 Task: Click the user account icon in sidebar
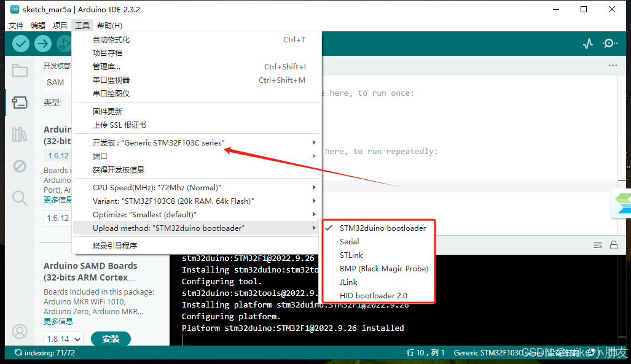point(19,331)
